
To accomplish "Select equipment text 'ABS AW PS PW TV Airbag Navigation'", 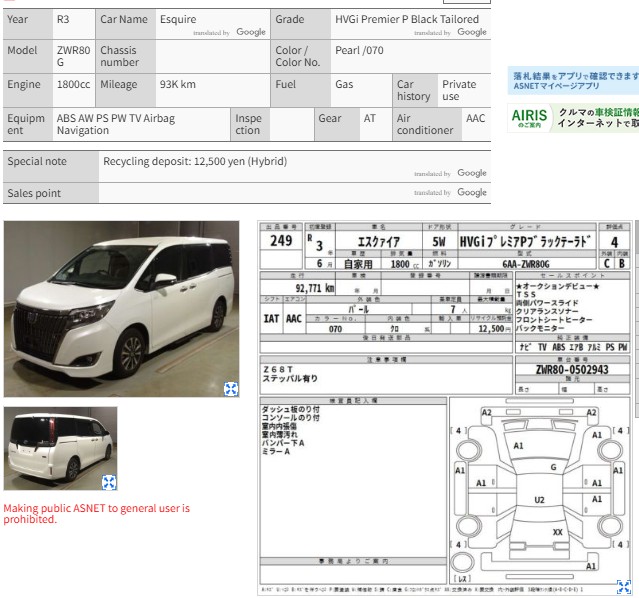I will pos(116,124).
